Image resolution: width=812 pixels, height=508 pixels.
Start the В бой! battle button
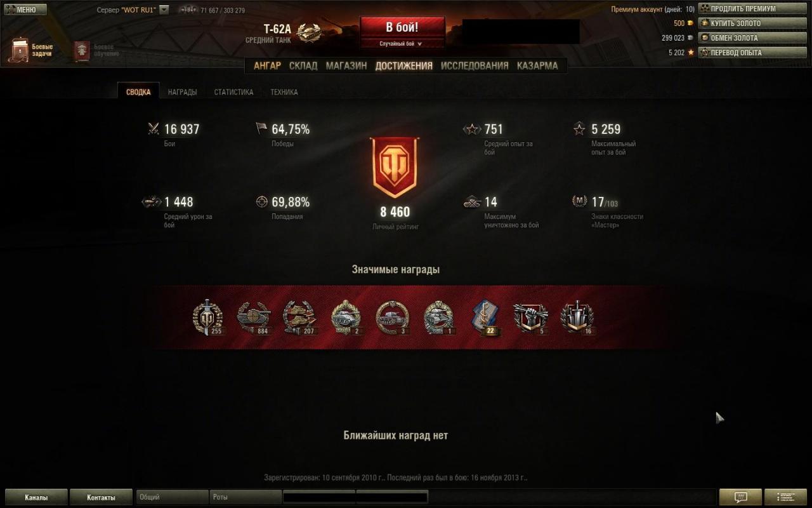402,27
